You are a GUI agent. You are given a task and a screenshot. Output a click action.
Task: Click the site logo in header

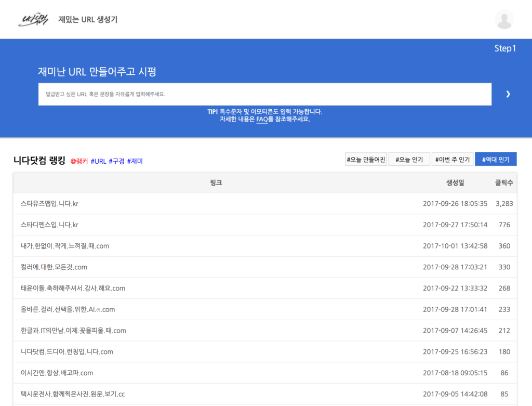point(33,20)
